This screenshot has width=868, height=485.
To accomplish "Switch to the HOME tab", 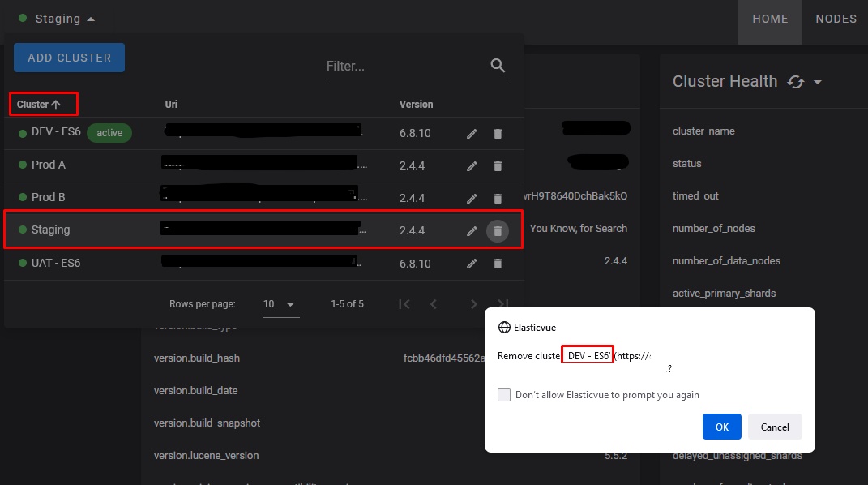I will 769,18.
